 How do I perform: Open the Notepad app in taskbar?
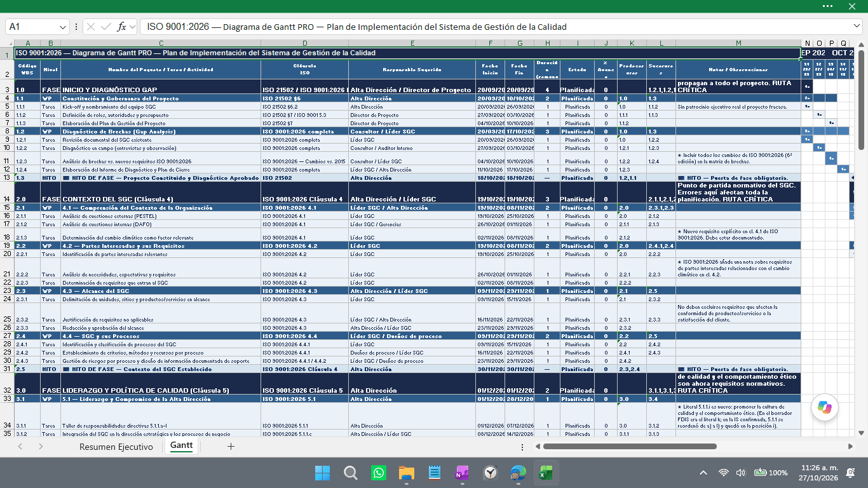[434, 473]
